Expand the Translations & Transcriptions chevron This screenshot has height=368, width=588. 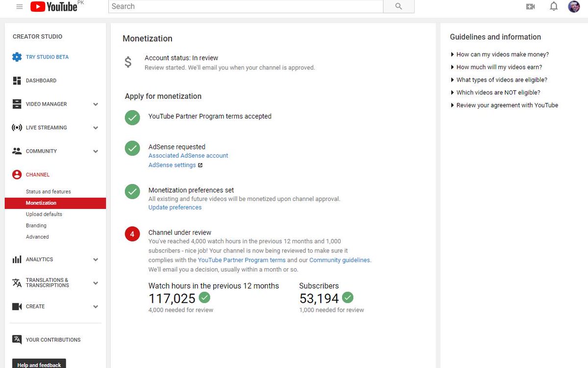tap(96, 283)
